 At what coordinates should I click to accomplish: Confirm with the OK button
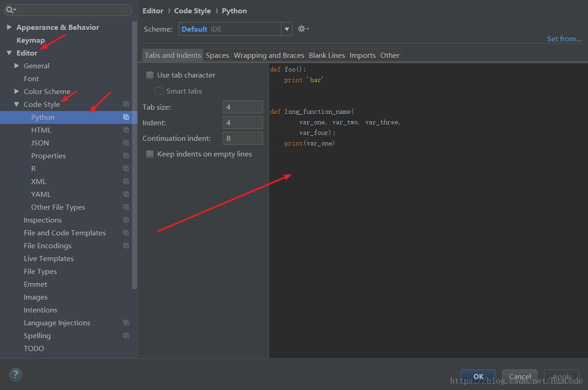coord(478,376)
